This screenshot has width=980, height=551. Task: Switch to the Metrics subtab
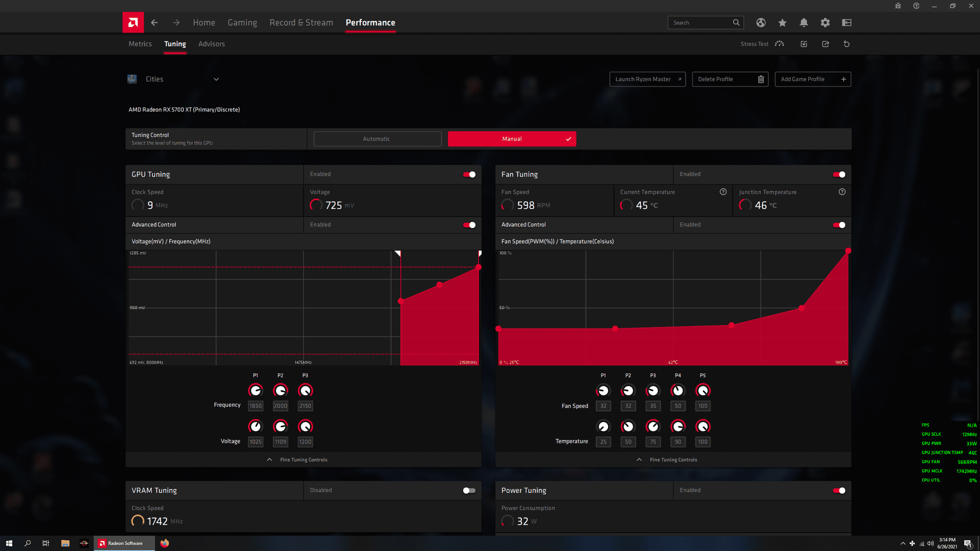coord(140,44)
